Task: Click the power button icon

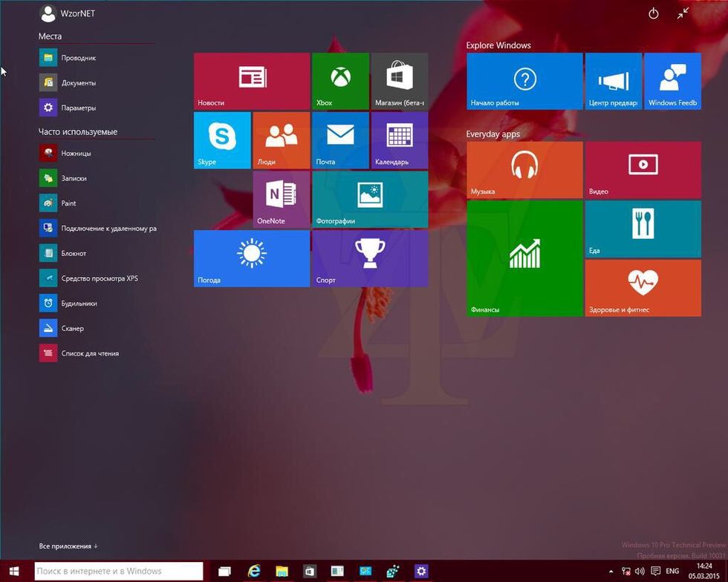Action: point(654,13)
